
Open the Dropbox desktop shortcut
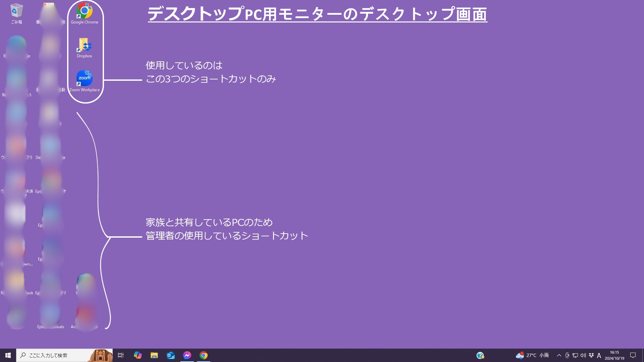pyautogui.click(x=85, y=48)
